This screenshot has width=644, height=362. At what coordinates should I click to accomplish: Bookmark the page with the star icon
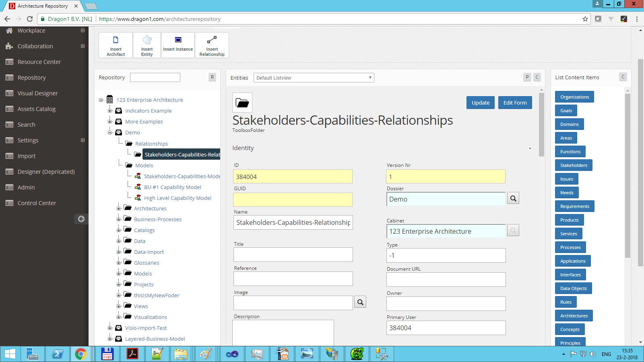585,19
